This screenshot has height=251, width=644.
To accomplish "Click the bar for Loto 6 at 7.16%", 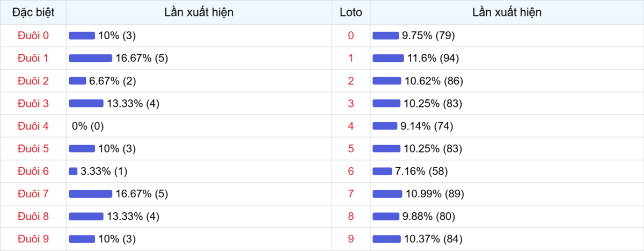I will (382, 171).
